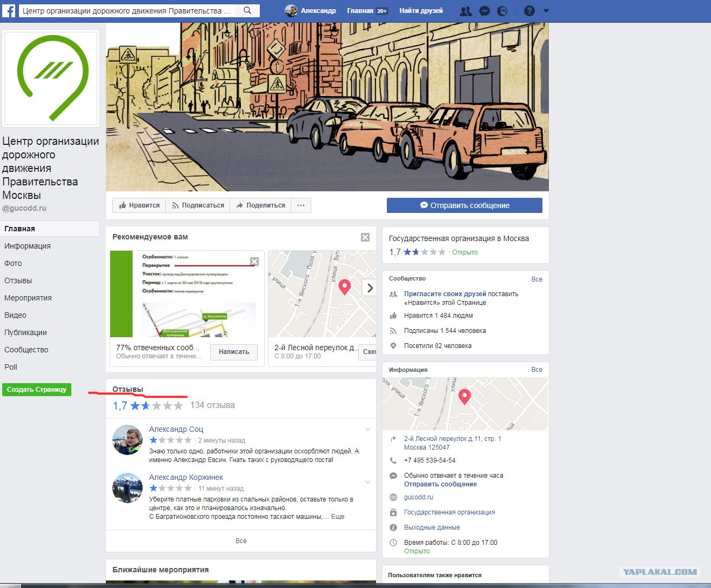Screen dimensions: 711x588
Task: Click the clock icon beside Время работы
Action: click(393, 543)
